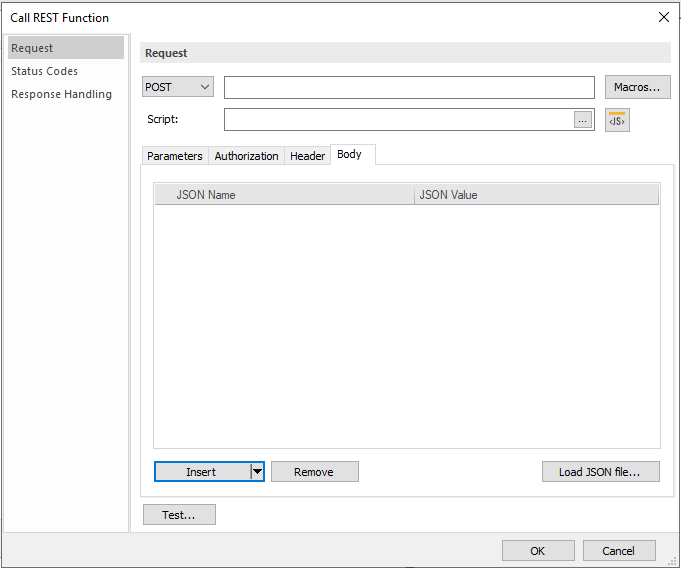
Task: Click the Remove button
Action: (x=315, y=471)
